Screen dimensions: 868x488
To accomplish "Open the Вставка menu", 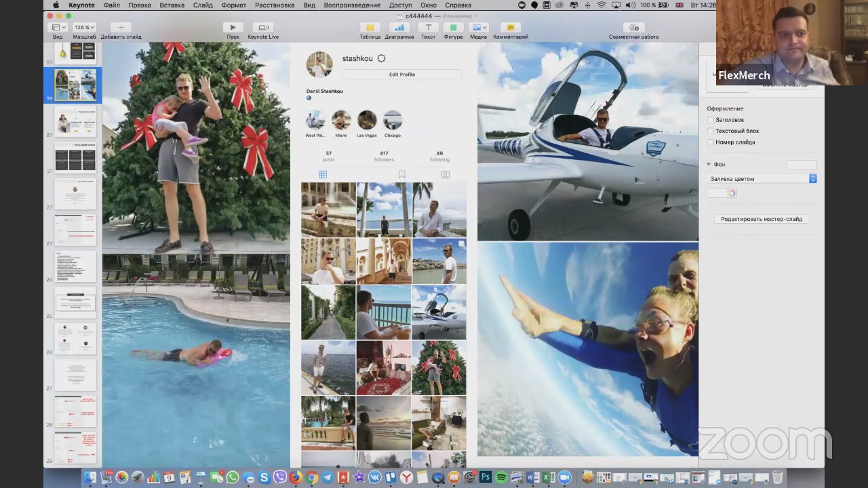I will 172,5.
